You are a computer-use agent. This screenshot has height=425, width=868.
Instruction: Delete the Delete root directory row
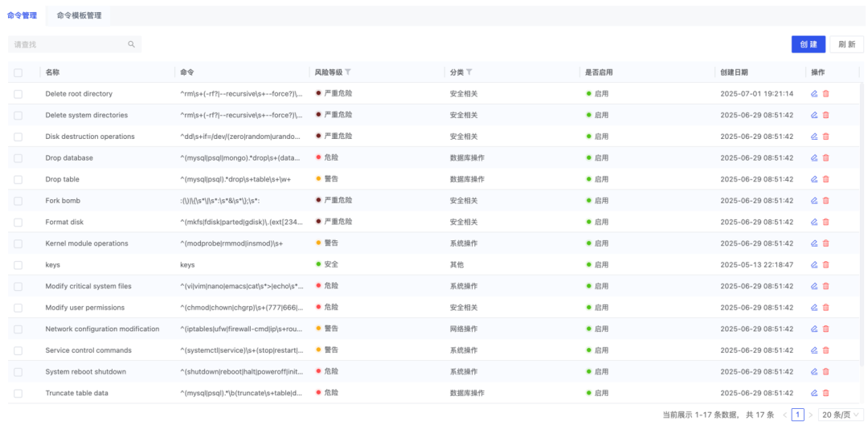coord(825,93)
